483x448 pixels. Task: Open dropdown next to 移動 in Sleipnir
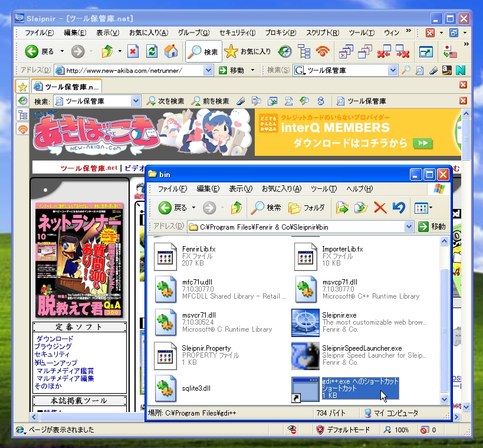(x=252, y=70)
